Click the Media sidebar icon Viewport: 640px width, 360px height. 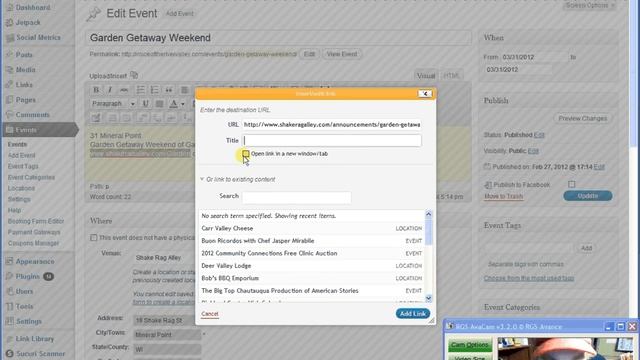pos(9,70)
